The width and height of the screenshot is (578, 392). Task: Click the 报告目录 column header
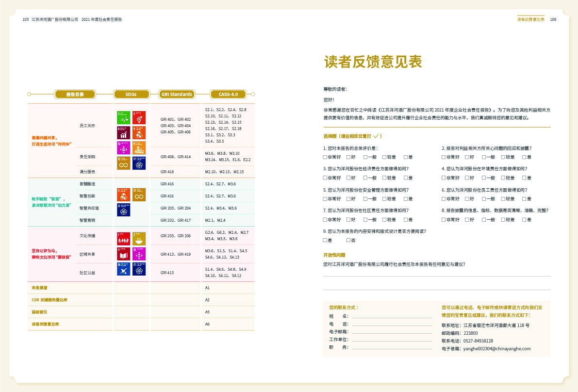75,94
